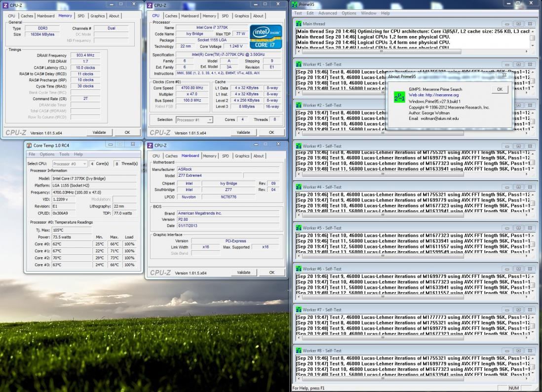Click the Main thread window icon in Prime95
542x392 pixels.
click(299, 24)
